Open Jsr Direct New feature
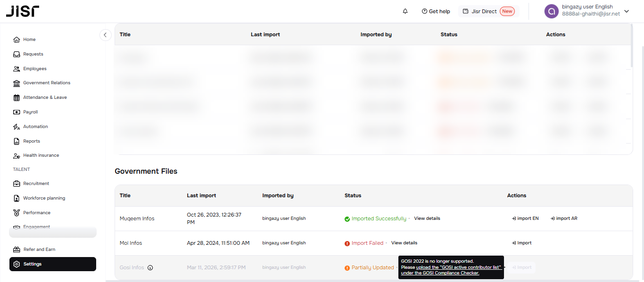644x282 pixels. 488,11
